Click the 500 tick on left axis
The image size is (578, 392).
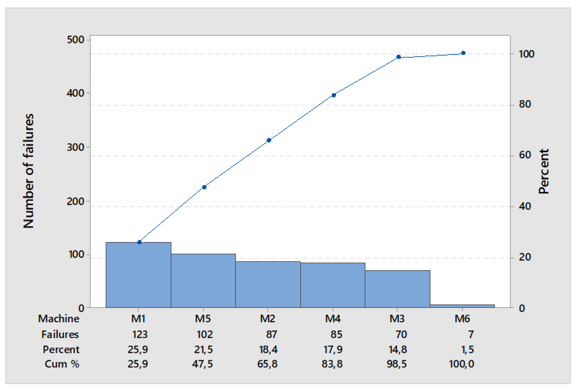pyautogui.click(x=75, y=40)
